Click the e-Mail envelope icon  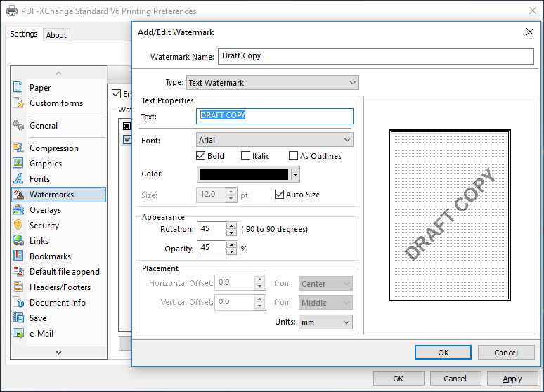point(18,334)
